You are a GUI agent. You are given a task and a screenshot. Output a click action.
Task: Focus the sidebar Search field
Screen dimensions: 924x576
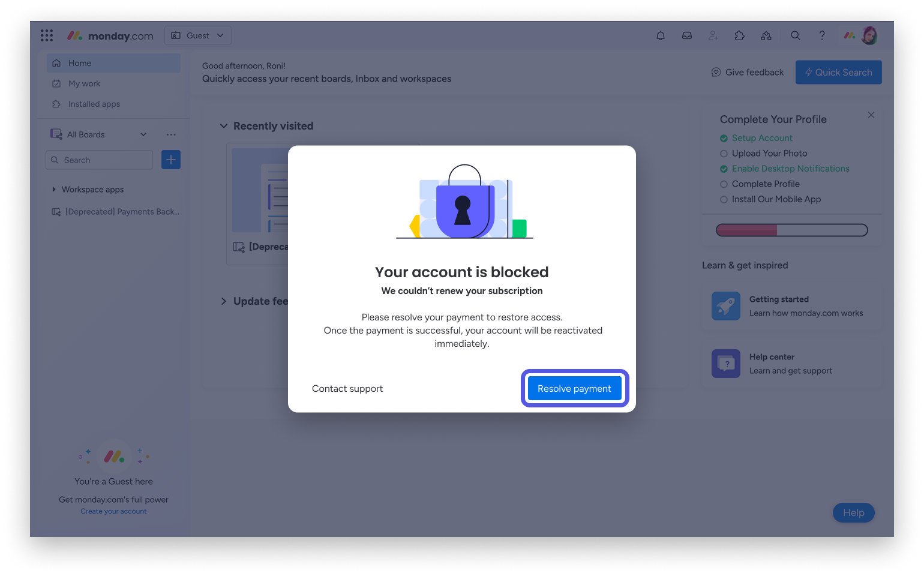coord(100,160)
